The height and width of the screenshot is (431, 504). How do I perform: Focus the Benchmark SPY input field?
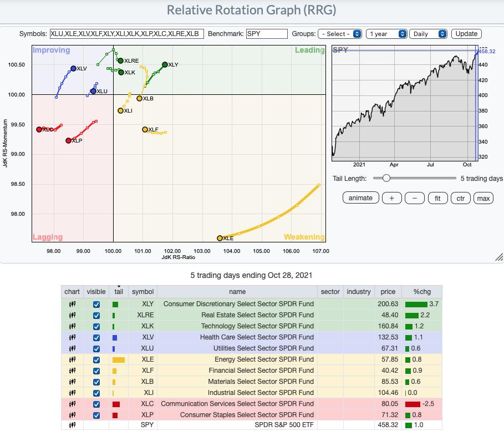[x=267, y=34]
